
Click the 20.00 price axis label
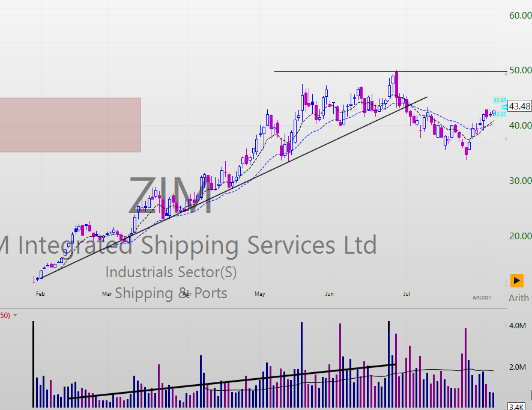click(x=520, y=236)
